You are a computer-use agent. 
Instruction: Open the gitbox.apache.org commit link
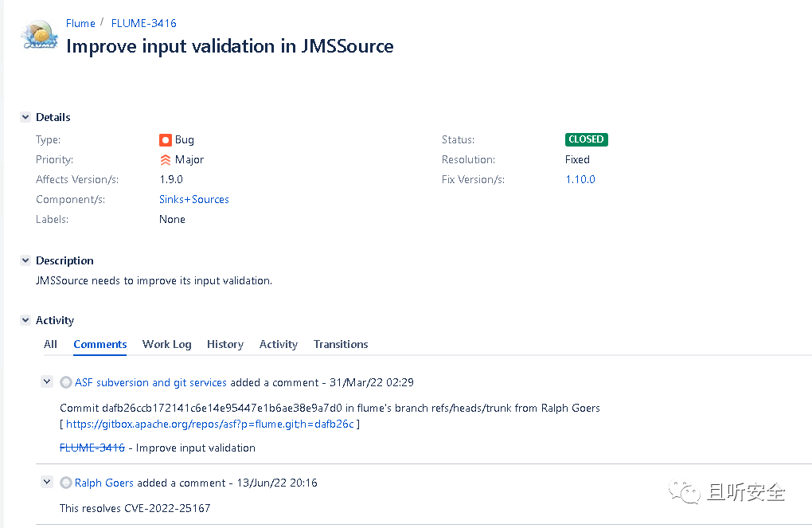coord(209,424)
